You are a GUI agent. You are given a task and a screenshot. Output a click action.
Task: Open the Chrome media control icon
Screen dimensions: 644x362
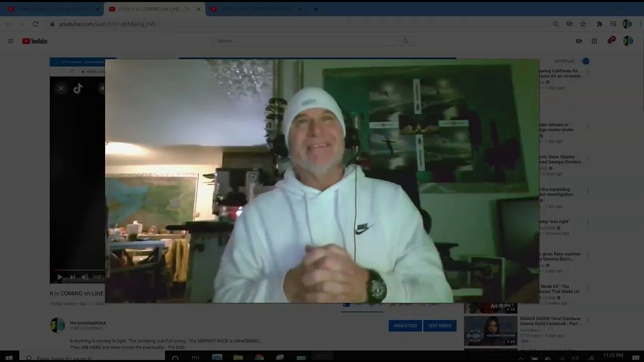[x=613, y=24]
